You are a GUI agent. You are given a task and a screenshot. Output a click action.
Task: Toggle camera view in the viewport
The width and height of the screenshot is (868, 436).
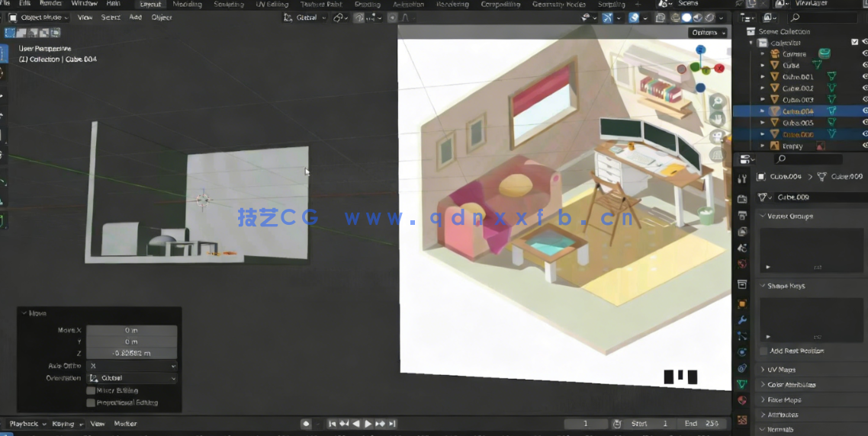[718, 136]
